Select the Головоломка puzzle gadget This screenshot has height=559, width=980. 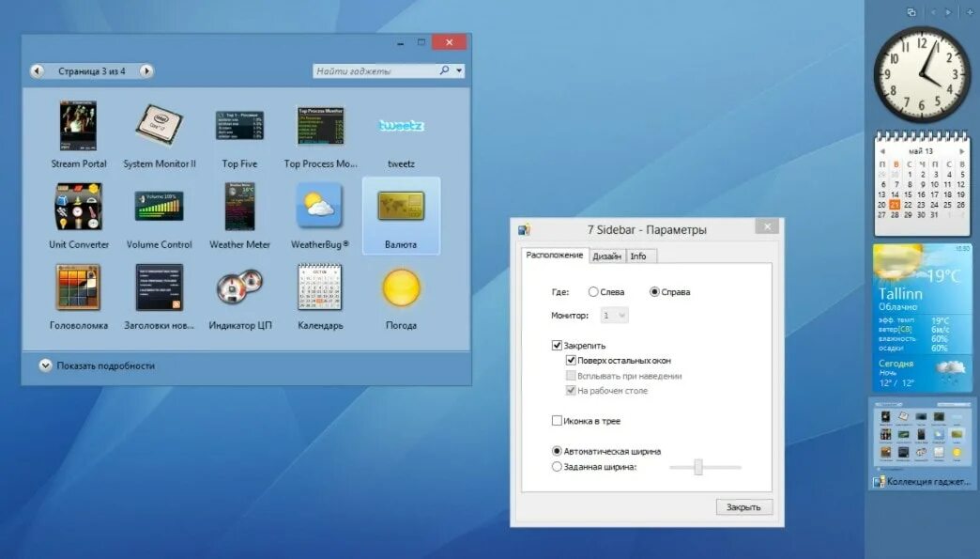click(x=79, y=296)
